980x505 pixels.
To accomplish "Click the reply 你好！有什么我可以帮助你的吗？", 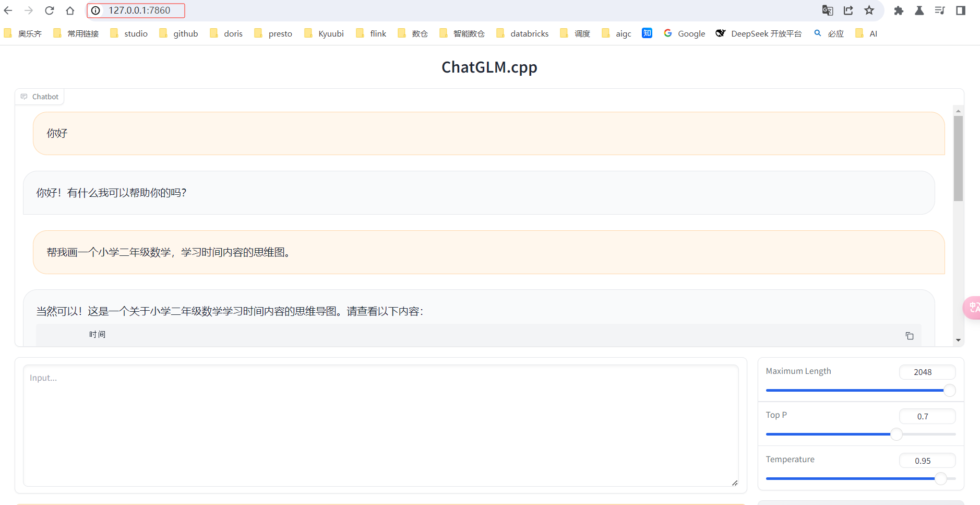I will (479, 193).
